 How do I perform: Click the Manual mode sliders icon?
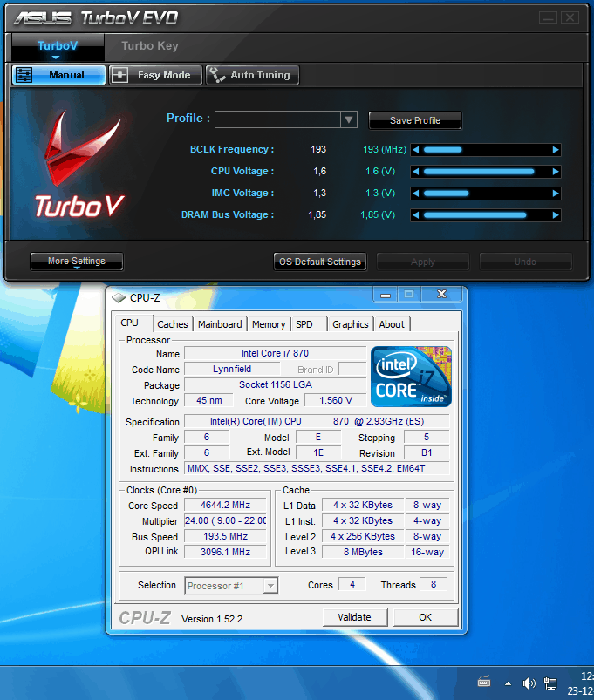point(24,75)
